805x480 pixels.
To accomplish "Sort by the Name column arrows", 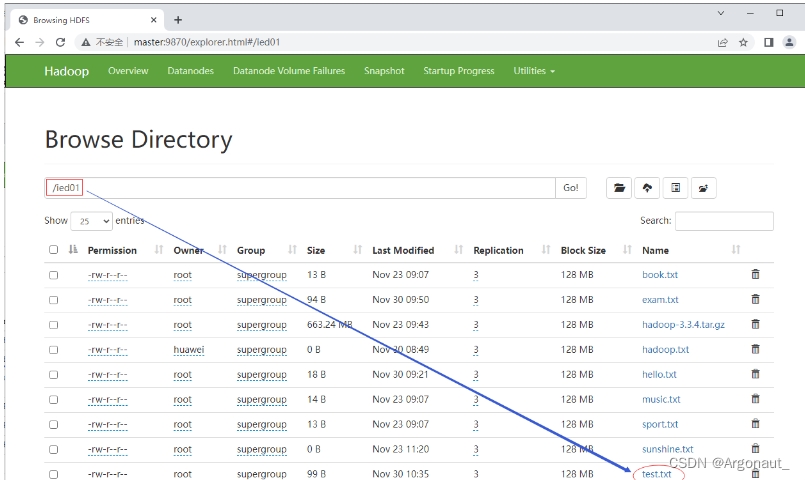I will click(x=736, y=249).
